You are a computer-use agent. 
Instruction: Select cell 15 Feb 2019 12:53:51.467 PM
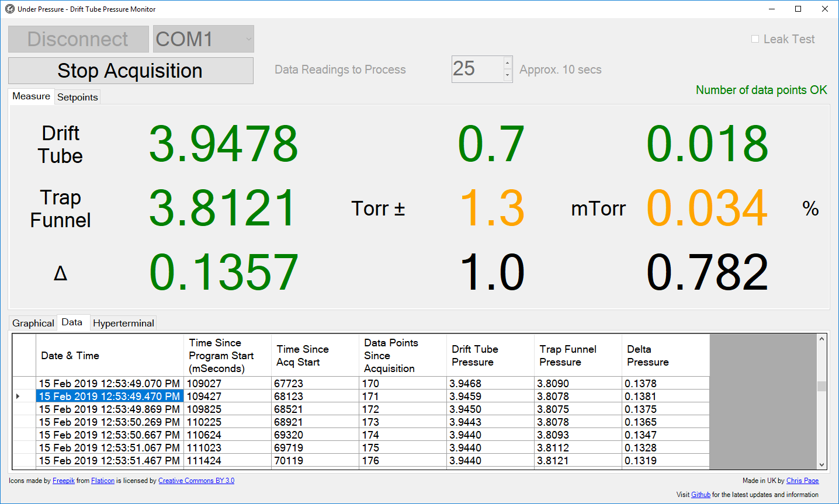110,460
